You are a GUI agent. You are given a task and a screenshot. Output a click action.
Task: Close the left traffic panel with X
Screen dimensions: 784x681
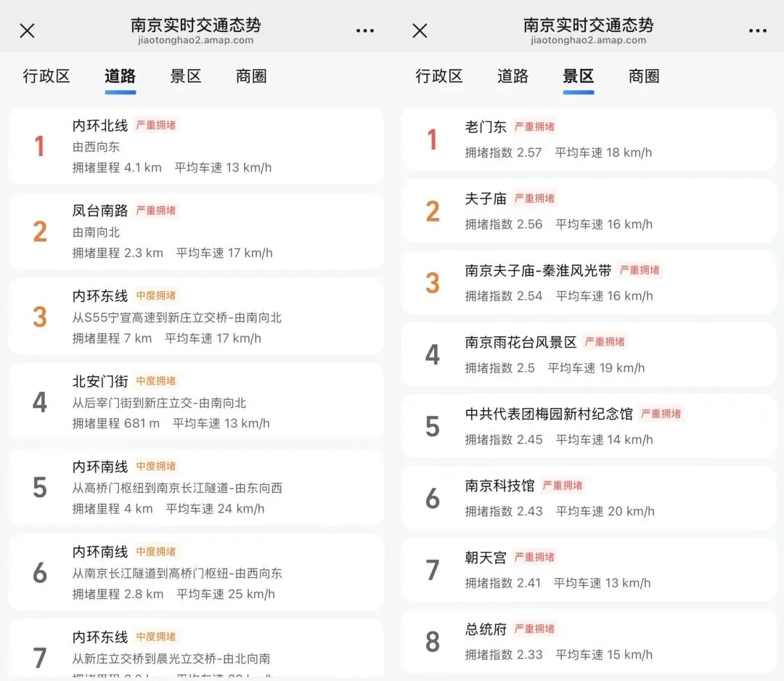coord(27,30)
